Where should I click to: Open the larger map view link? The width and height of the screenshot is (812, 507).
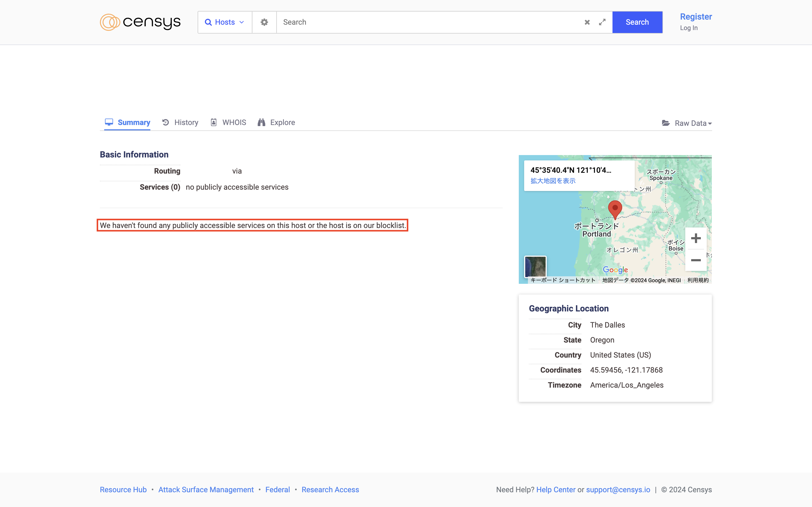click(x=553, y=181)
